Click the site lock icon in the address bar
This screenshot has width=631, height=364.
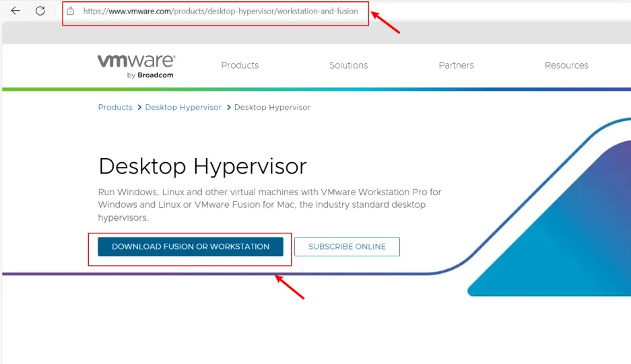[71, 11]
